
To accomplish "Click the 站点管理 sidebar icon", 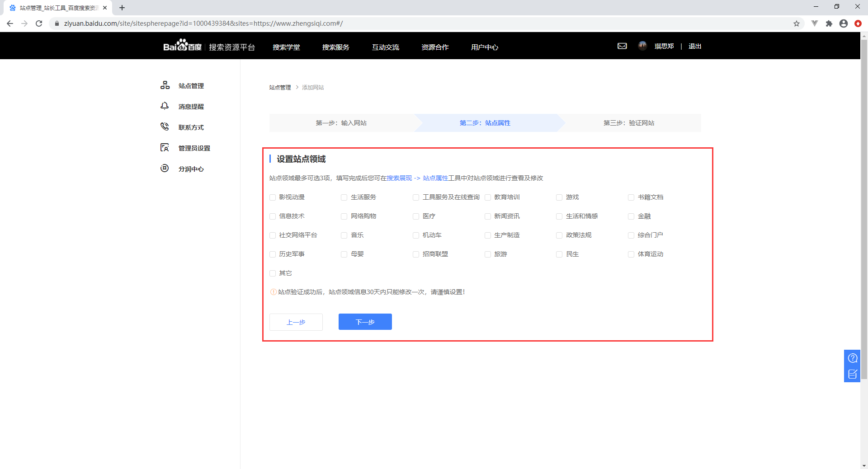I will [165, 85].
